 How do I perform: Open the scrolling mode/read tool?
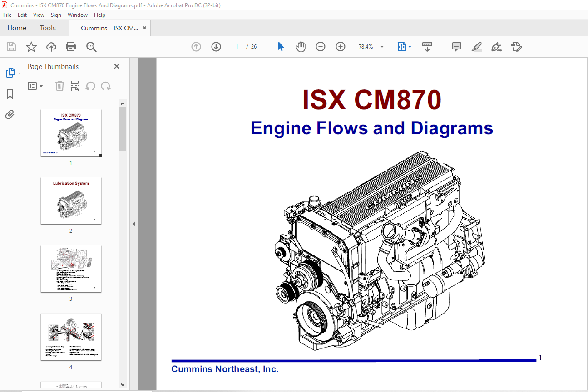tap(427, 47)
